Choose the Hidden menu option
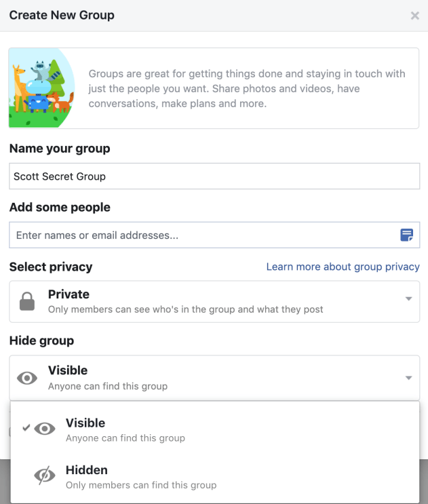This screenshot has width=428, height=504. (x=87, y=470)
